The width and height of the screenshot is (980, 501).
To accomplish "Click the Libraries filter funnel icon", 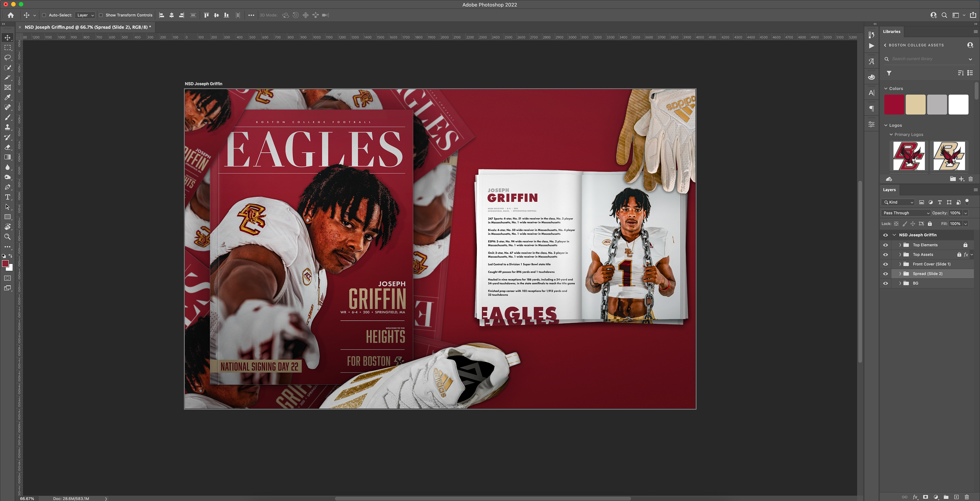I will pyautogui.click(x=889, y=73).
